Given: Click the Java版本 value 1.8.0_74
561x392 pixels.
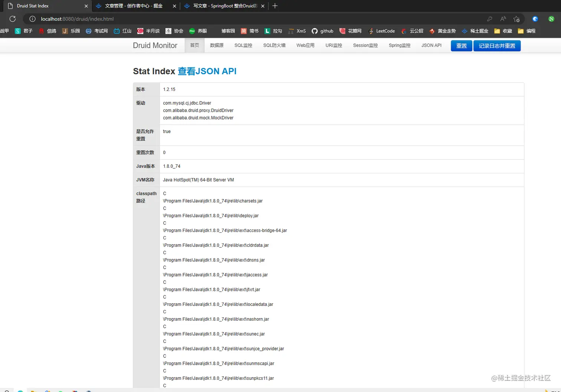Looking at the screenshot, I should click(172, 166).
